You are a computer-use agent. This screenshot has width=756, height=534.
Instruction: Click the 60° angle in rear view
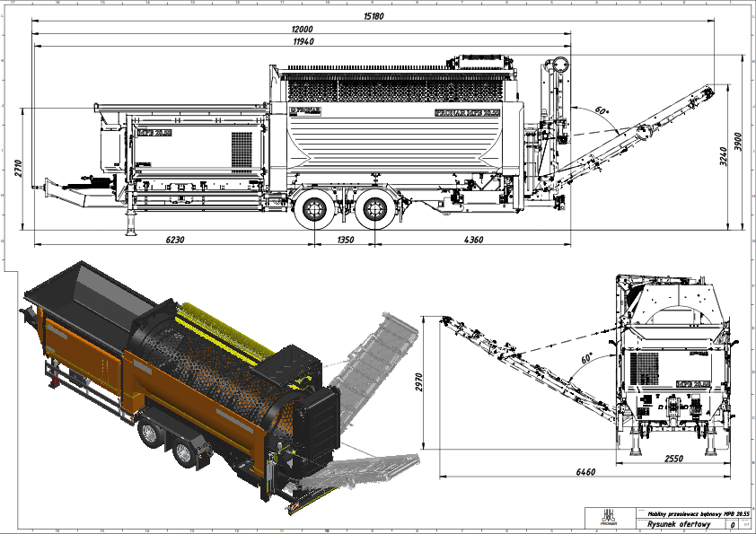point(587,359)
